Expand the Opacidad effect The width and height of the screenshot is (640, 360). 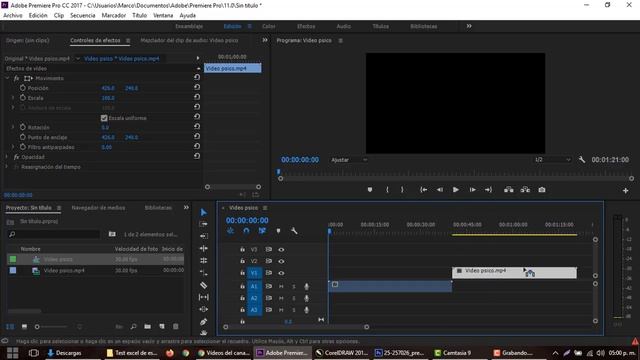tap(7, 157)
